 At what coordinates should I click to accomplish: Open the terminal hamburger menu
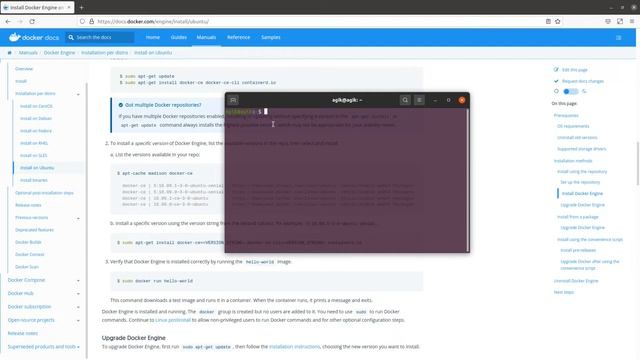click(x=419, y=100)
